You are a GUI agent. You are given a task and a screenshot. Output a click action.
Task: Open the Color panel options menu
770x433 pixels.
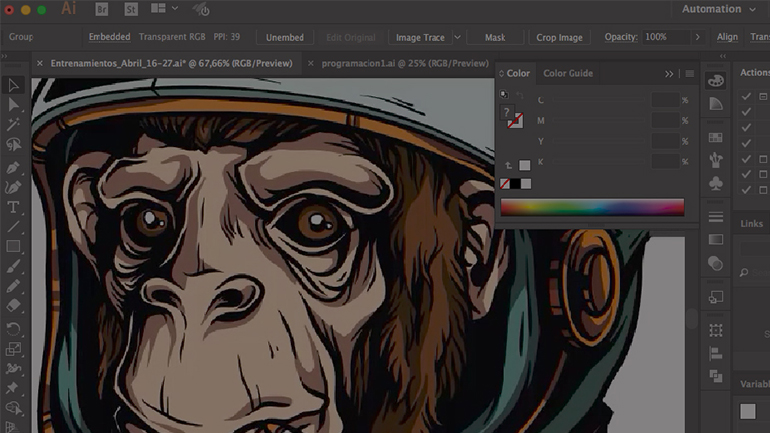click(x=689, y=74)
